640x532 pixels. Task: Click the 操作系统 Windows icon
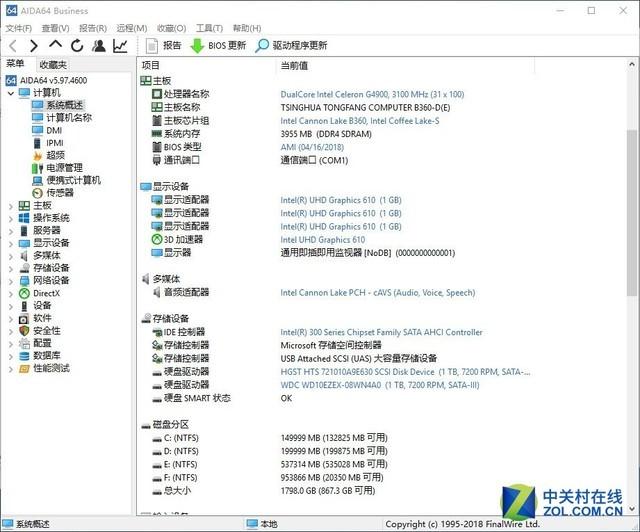pyautogui.click(x=24, y=218)
